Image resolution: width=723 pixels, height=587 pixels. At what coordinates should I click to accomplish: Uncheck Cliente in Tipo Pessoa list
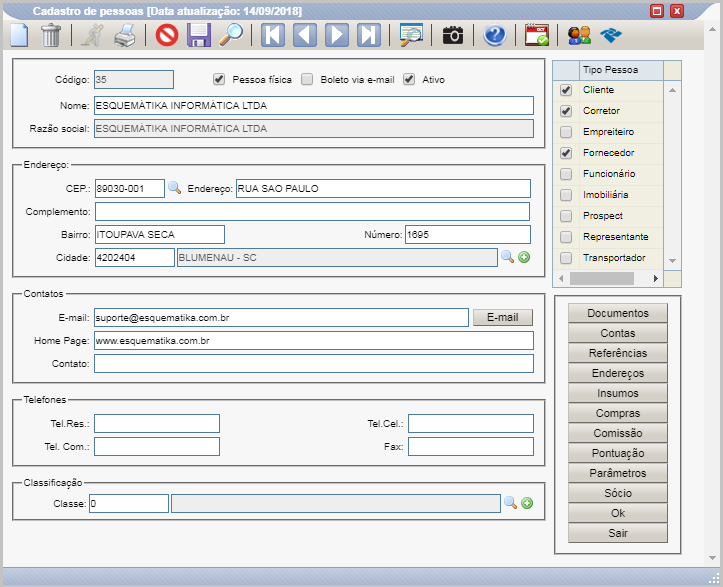(x=566, y=90)
